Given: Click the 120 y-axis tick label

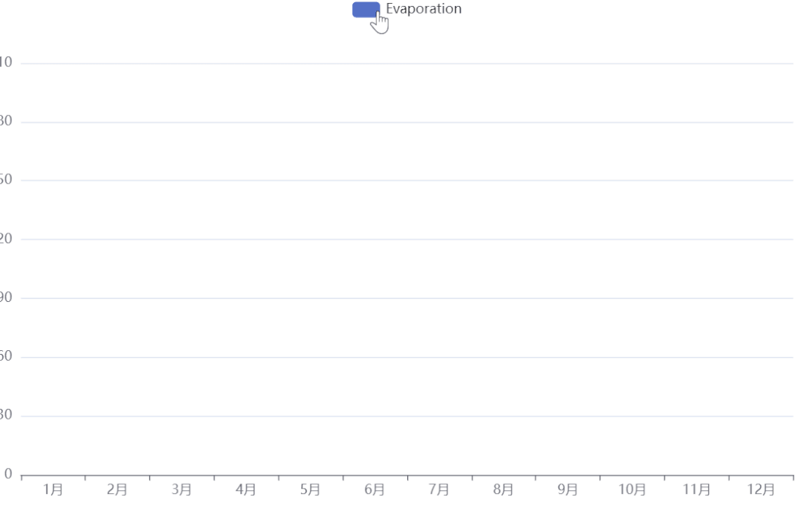Looking at the screenshot, I should pyautogui.click(x=5, y=239).
